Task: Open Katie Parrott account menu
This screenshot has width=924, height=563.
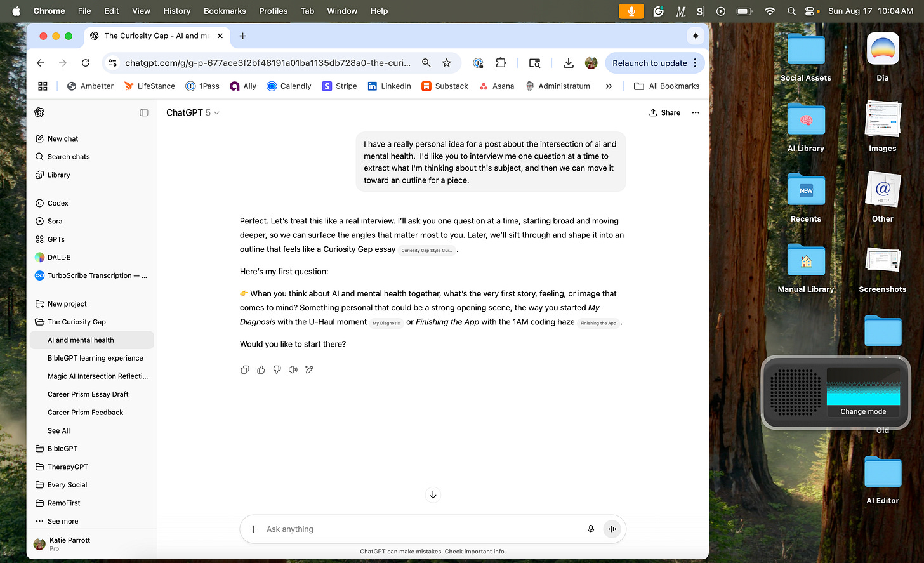Action: [x=92, y=544]
